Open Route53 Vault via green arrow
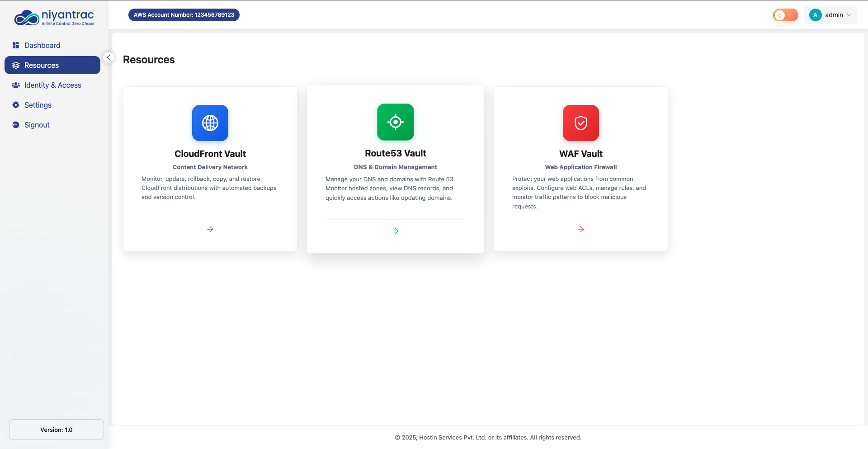 [396, 231]
